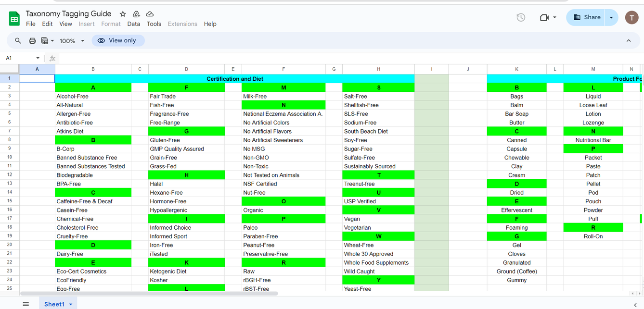The width and height of the screenshot is (644, 309).
Task: Open the Extensions menu
Action: point(182,24)
